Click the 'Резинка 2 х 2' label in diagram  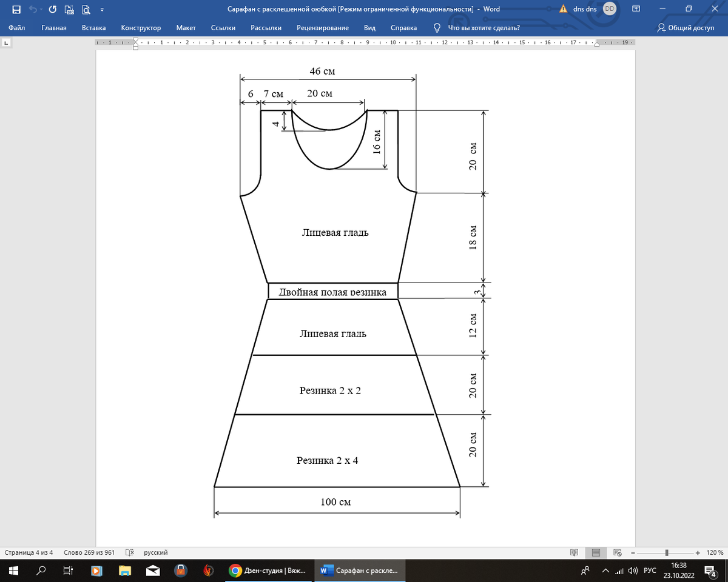tap(331, 390)
